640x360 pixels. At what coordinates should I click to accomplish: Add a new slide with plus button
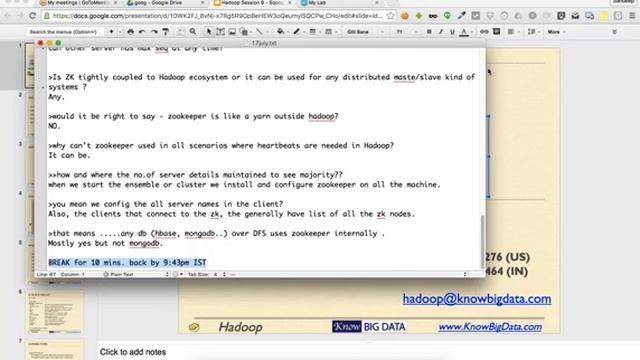coord(111,32)
